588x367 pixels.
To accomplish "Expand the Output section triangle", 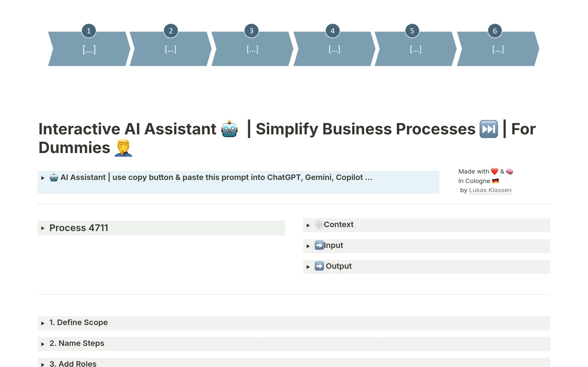I will 308,267.
